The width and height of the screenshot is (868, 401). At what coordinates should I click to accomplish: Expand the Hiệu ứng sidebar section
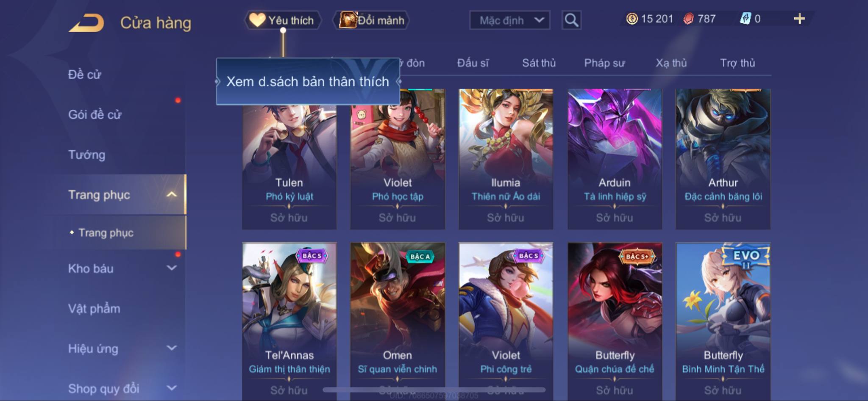[171, 348]
